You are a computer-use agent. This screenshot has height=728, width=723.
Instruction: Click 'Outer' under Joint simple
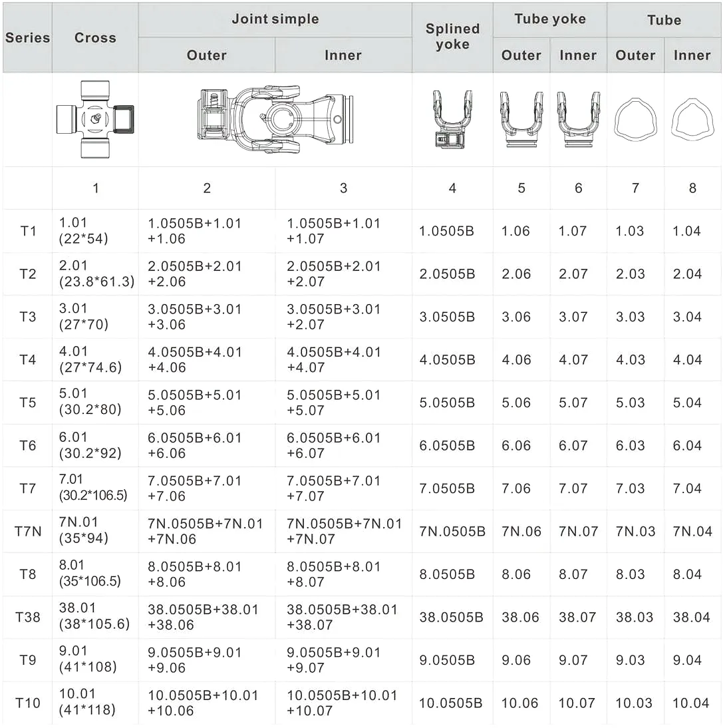[x=206, y=55]
